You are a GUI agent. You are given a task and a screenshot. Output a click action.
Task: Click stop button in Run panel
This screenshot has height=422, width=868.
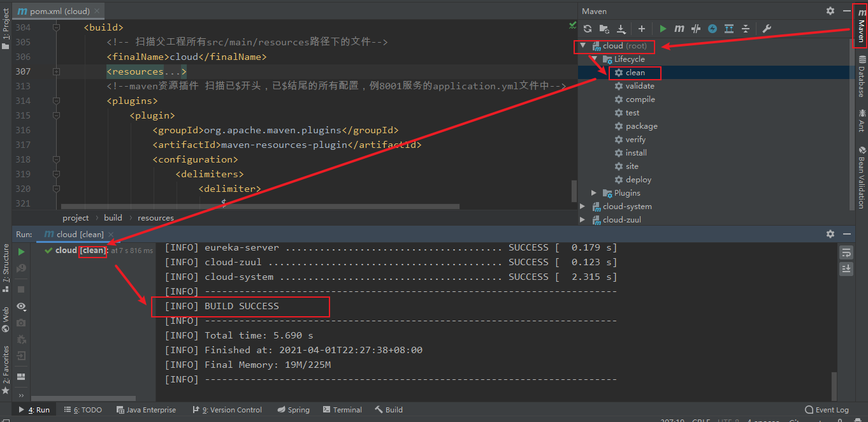click(21, 289)
